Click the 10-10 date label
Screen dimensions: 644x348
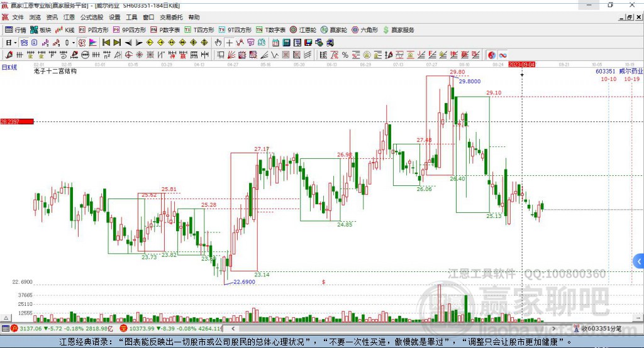tap(609, 79)
